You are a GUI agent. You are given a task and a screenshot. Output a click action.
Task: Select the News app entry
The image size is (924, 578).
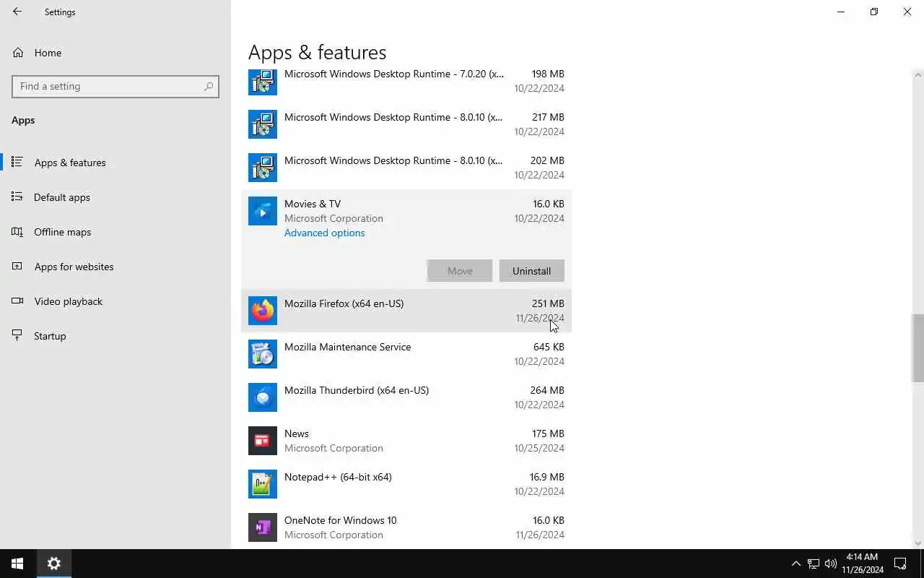(x=406, y=441)
